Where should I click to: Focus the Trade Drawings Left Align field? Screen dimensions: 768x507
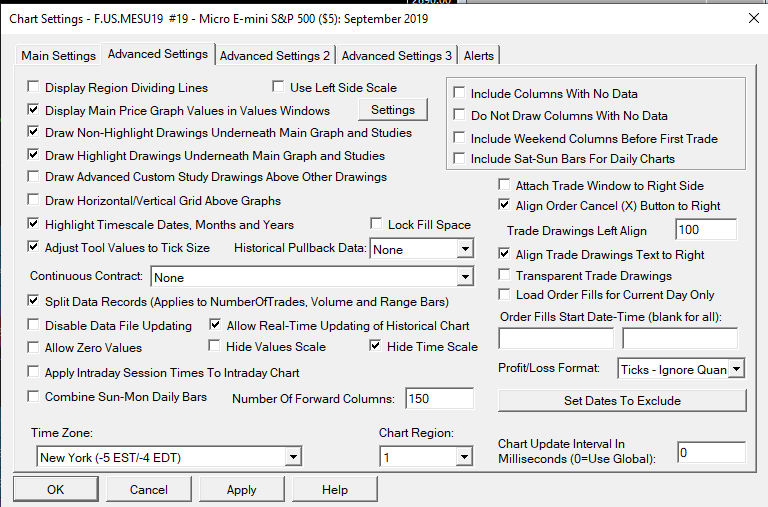(706, 230)
